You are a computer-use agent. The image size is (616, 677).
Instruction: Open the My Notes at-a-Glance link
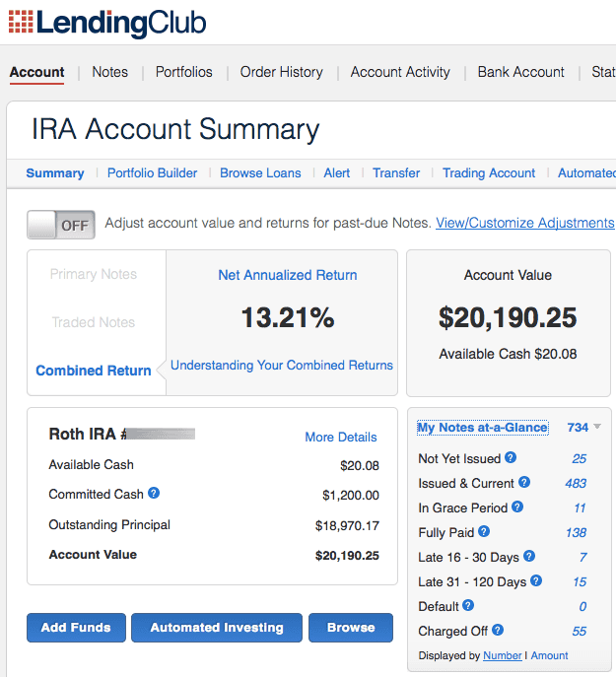[x=483, y=428]
